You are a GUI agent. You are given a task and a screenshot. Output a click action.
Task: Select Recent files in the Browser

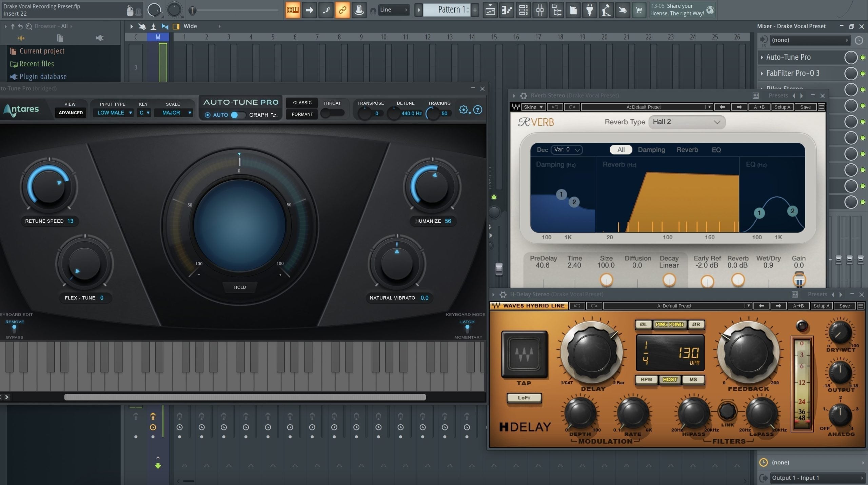click(x=37, y=64)
